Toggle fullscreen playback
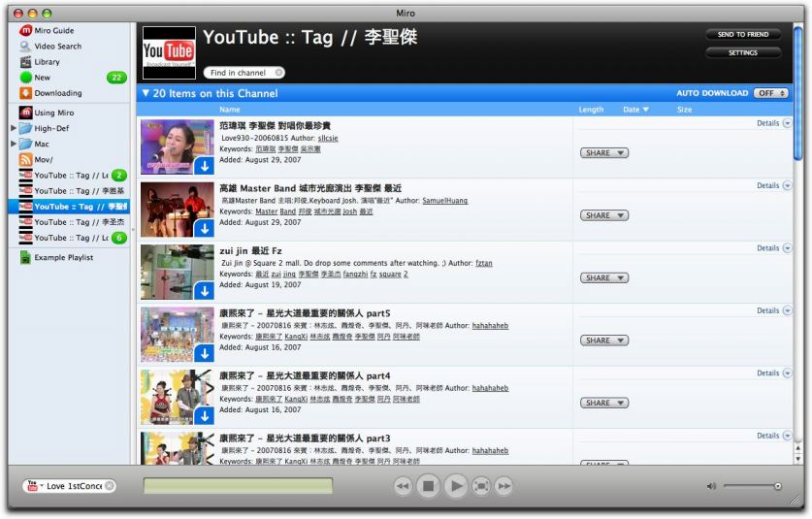812x519 pixels. [x=481, y=486]
